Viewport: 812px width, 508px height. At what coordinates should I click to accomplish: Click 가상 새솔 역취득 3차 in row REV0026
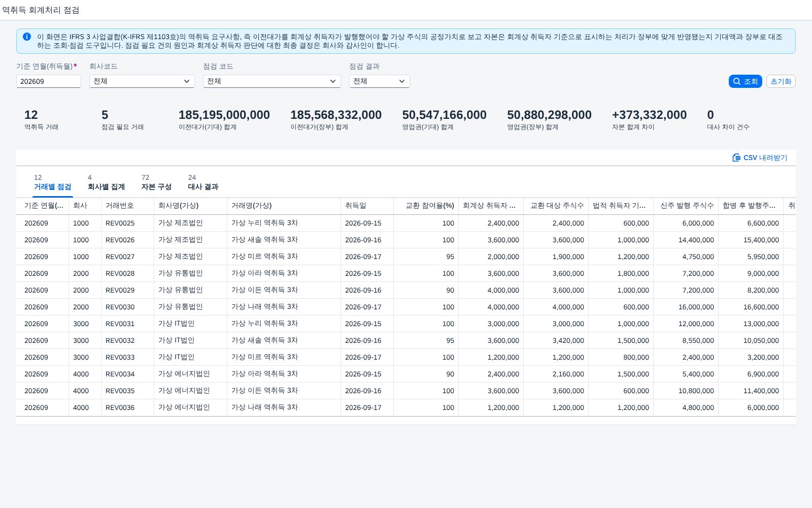point(264,240)
